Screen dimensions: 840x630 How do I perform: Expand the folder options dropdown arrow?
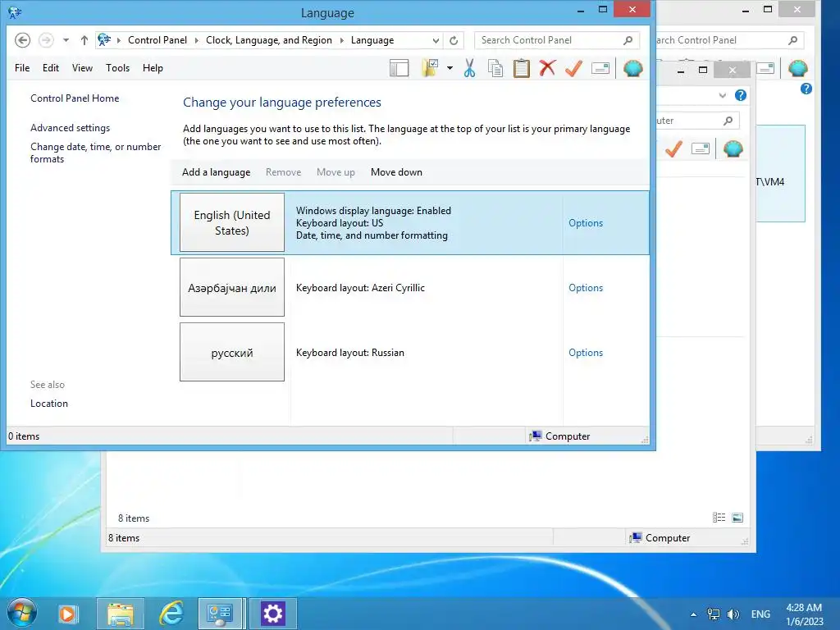click(x=450, y=68)
